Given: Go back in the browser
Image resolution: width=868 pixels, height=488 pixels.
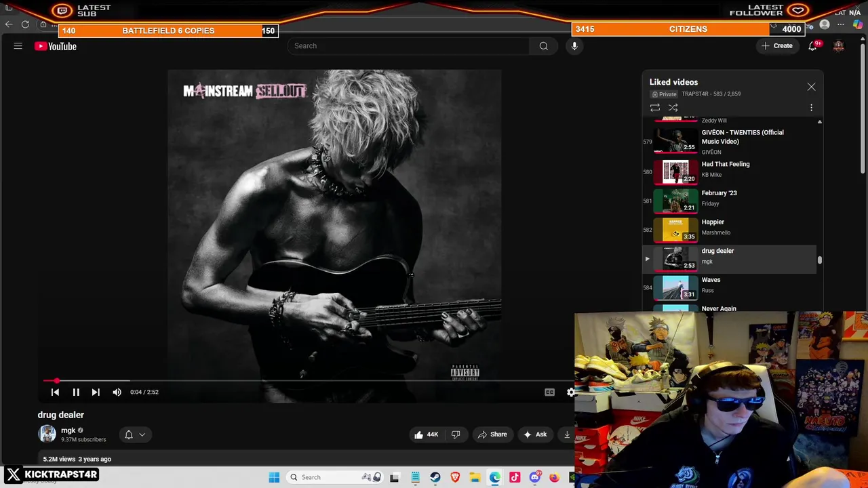Looking at the screenshot, I should pos(9,24).
